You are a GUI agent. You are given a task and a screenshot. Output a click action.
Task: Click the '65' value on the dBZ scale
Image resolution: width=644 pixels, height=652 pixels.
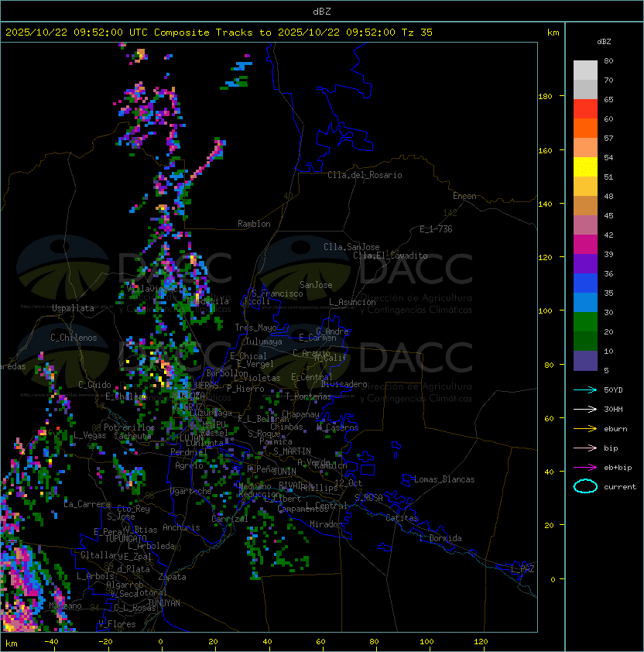tap(608, 99)
